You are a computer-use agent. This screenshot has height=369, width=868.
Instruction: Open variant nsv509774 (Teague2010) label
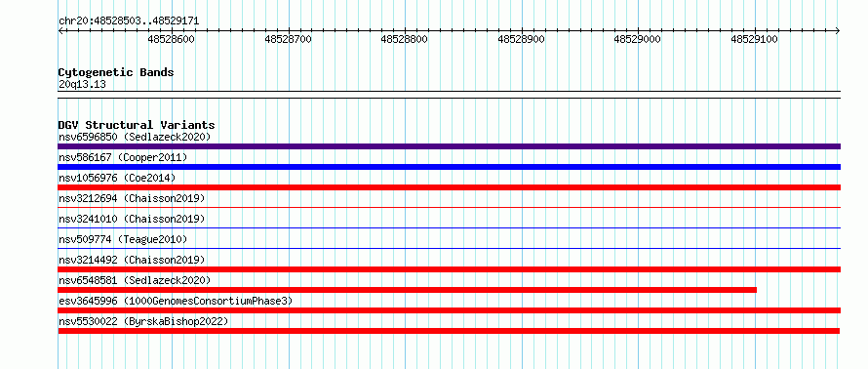pos(123,239)
